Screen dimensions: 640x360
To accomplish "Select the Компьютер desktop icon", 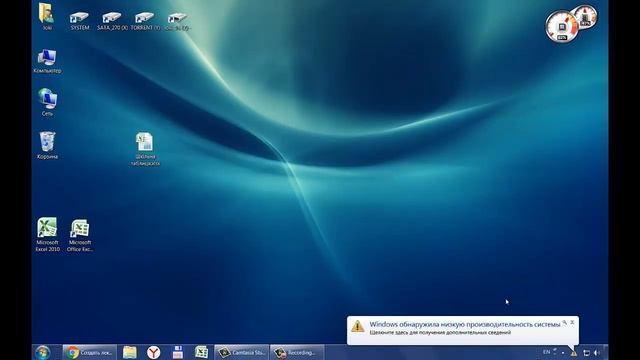I will click(47, 61).
